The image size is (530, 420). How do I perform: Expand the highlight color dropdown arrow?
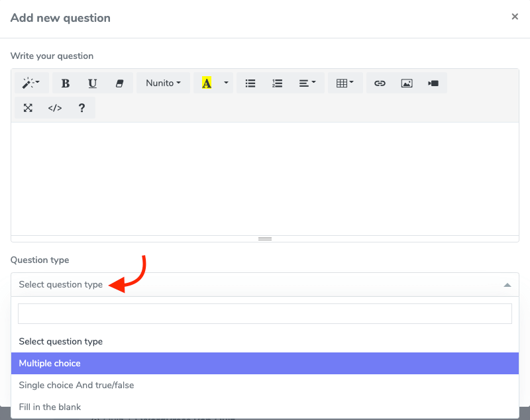pos(225,83)
